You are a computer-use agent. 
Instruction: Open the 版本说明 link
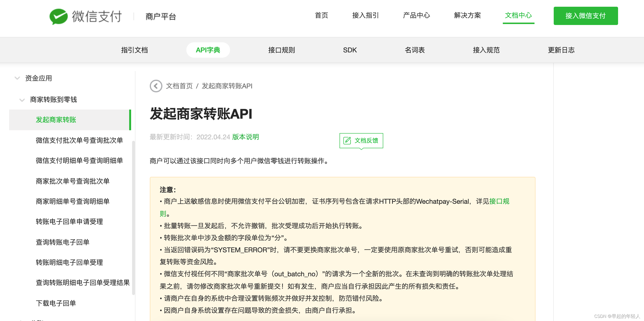click(x=245, y=137)
